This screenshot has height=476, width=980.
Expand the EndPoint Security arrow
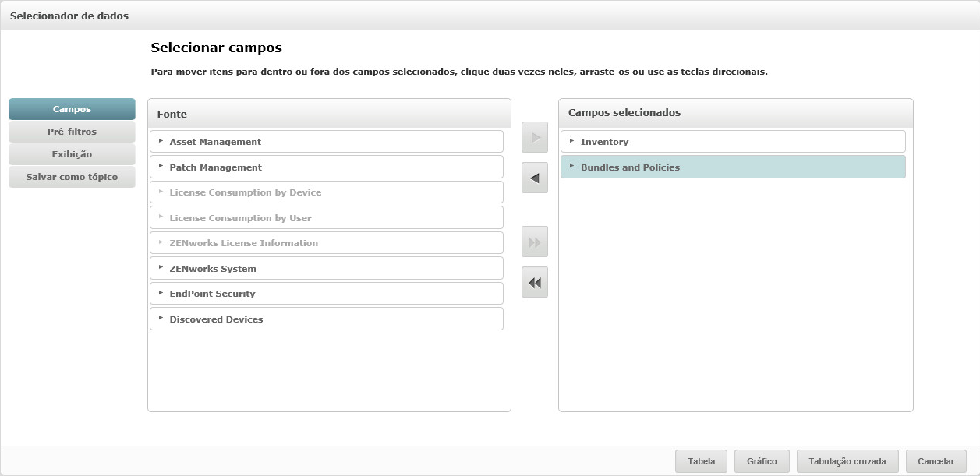[161, 293]
